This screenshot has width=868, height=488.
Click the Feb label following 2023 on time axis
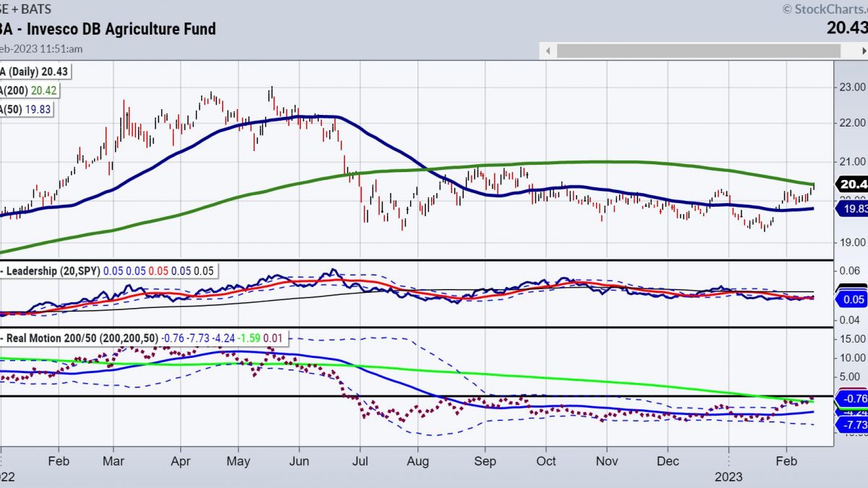tap(785, 461)
